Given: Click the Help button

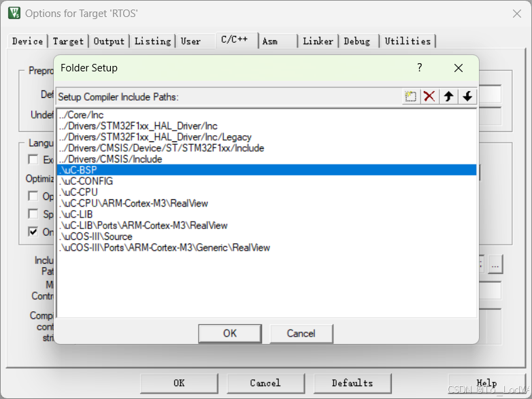Looking at the screenshot, I should pyautogui.click(x=486, y=383).
